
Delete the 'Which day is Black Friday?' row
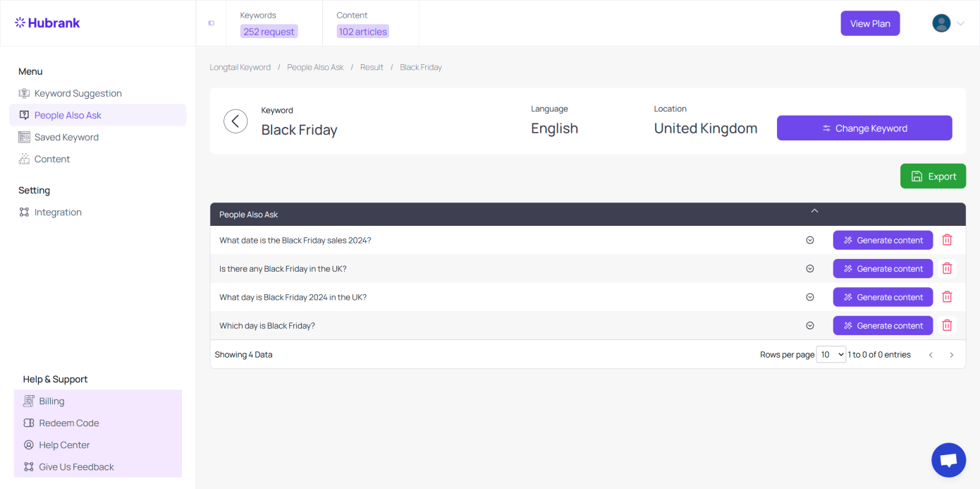(947, 325)
